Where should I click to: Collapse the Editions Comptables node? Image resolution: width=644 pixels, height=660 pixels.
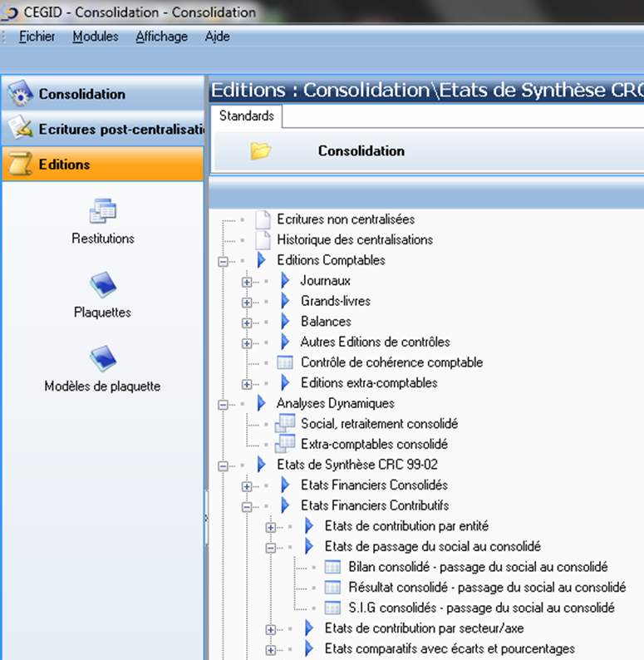[x=223, y=262]
